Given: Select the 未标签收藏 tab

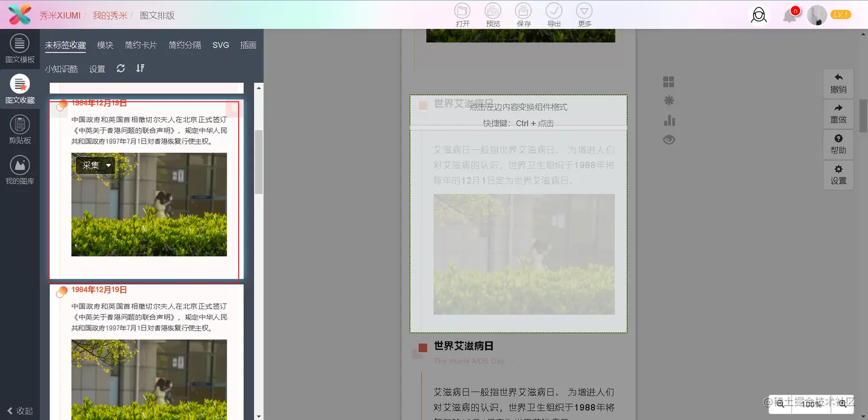Looking at the screenshot, I should click(65, 45).
